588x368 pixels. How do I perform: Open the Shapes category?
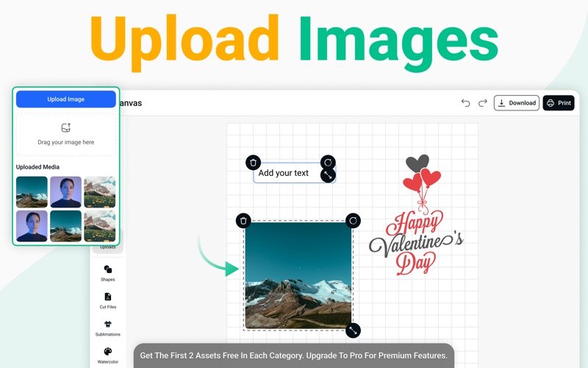[108, 273]
